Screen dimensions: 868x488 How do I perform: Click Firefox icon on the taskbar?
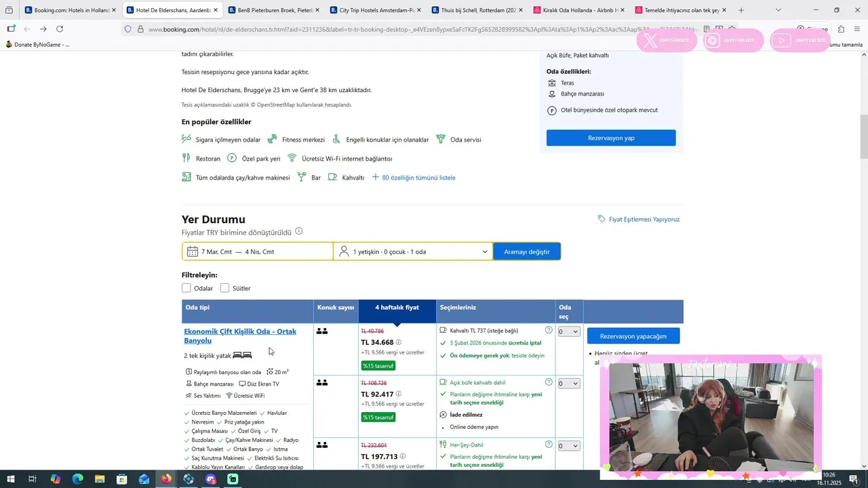(166, 479)
